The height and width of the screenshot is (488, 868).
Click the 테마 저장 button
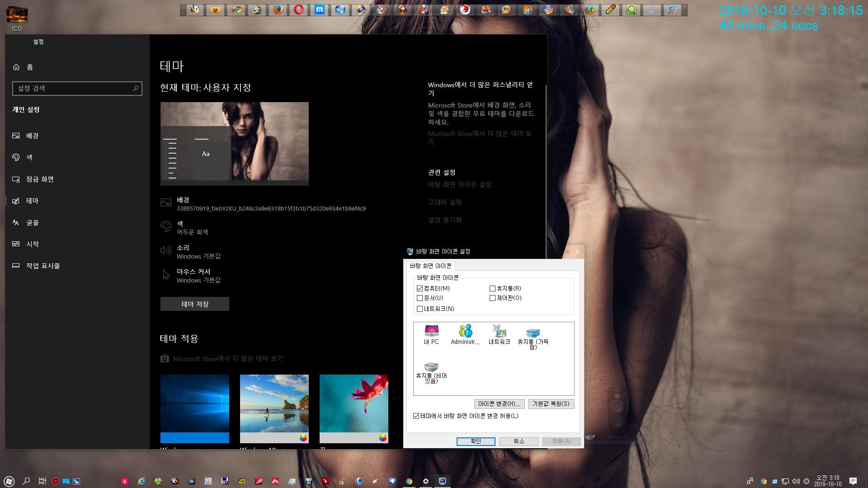195,304
